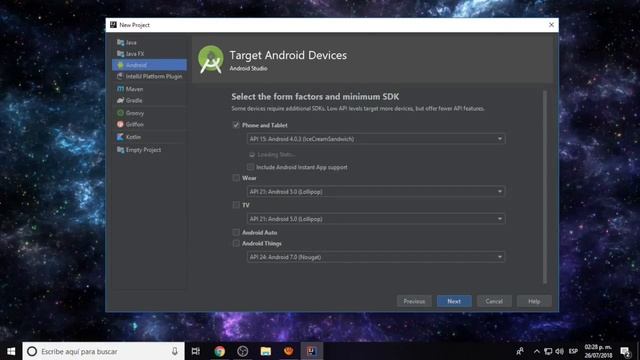Check the TV form factor checkbox

[236, 205]
